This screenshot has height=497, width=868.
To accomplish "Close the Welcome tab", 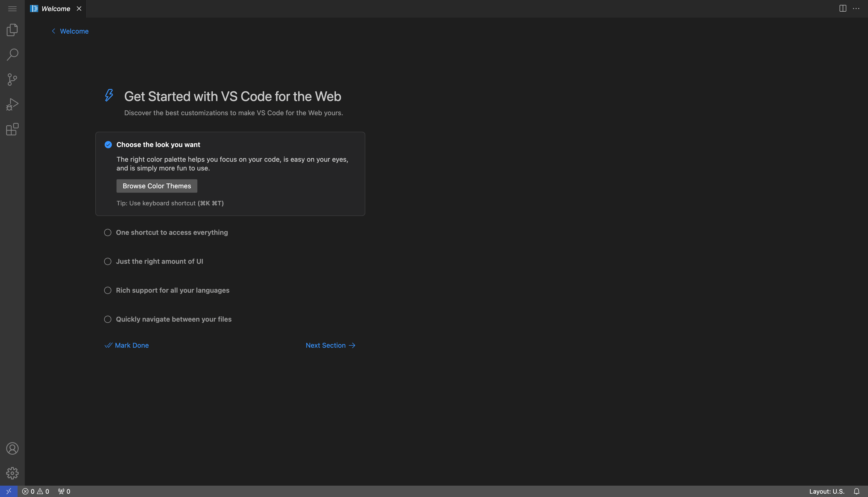I will 79,9.
